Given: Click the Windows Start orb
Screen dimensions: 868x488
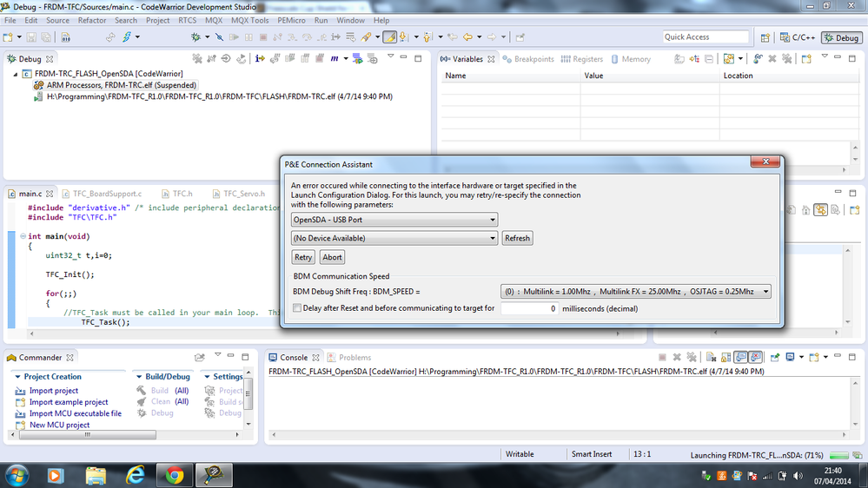Looking at the screenshot, I should click(17, 475).
